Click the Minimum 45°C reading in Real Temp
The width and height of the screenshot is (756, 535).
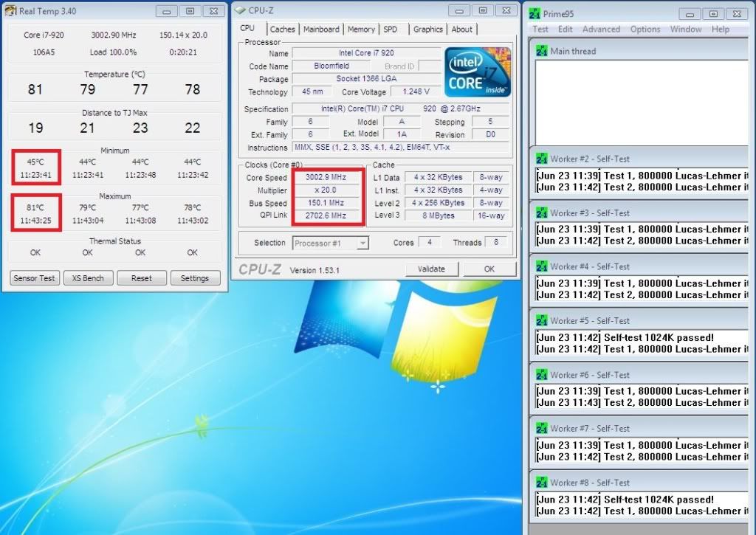click(x=35, y=162)
